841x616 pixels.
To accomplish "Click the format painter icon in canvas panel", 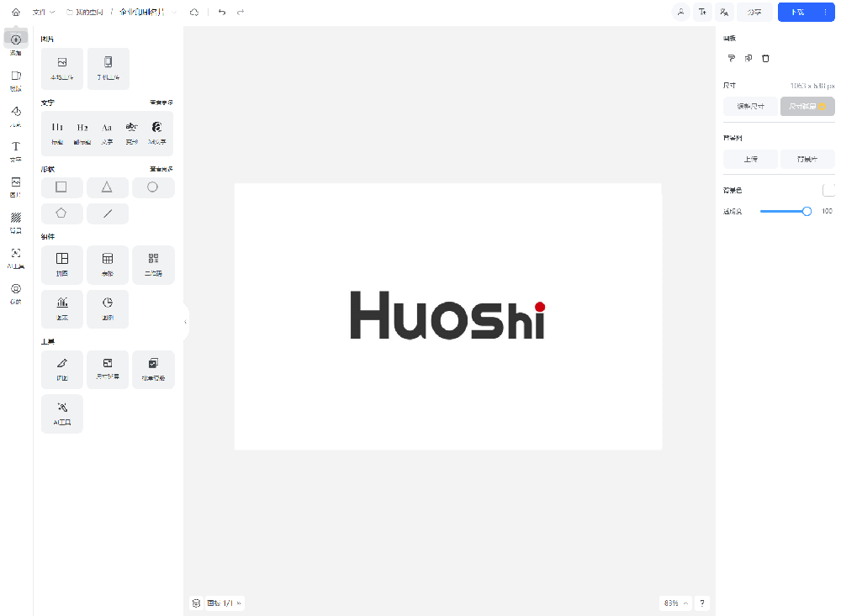I will [731, 58].
